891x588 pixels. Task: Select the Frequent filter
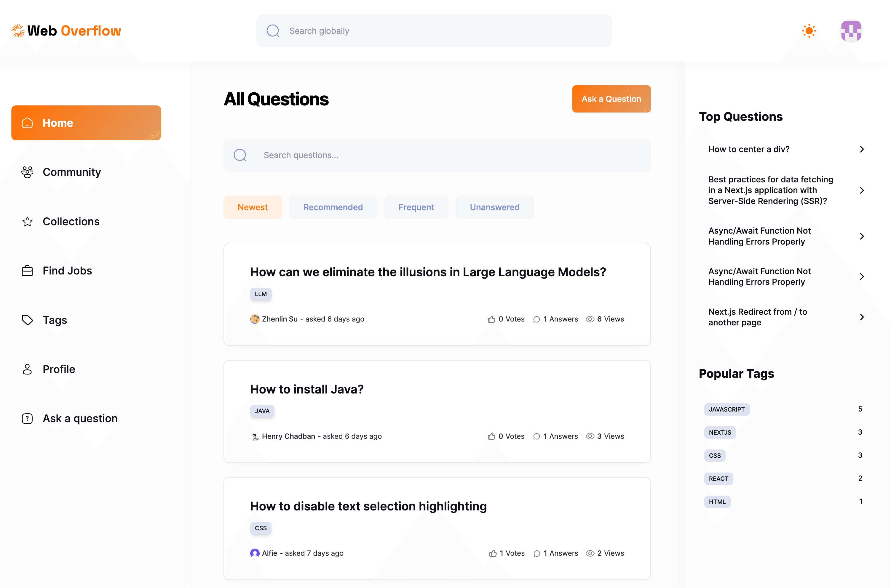[x=416, y=207]
